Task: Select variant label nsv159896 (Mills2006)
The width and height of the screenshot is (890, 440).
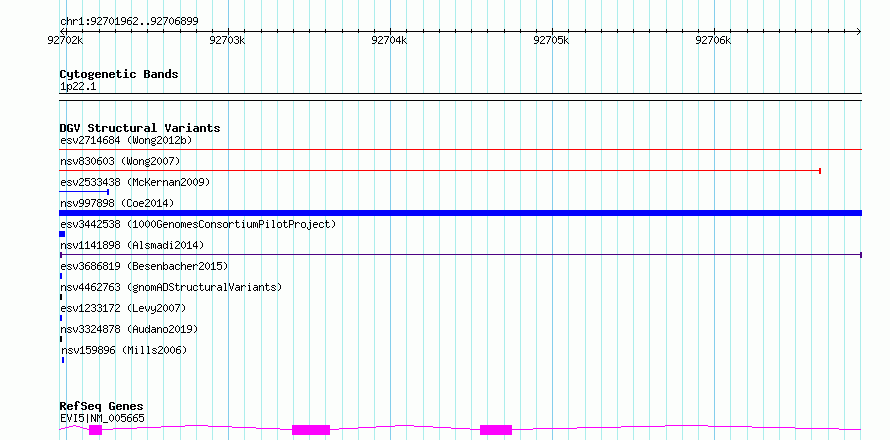Action: (x=123, y=350)
